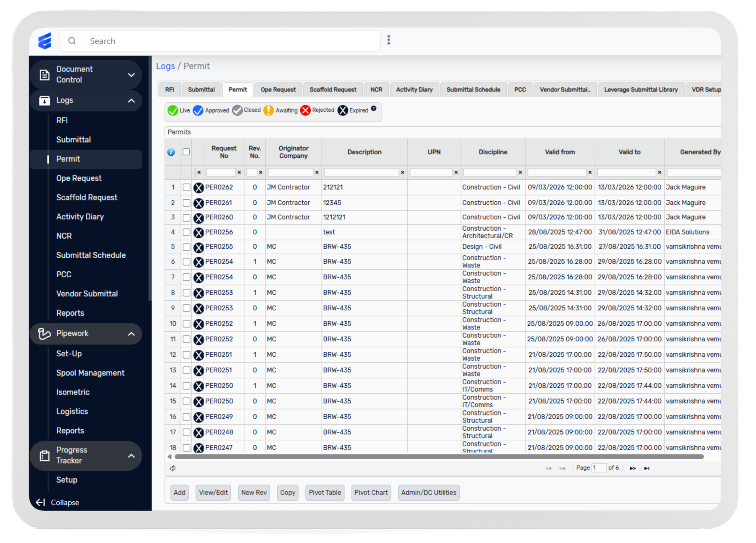Click the Add button
Screen dimensions: 756x543
coord(179,493)
